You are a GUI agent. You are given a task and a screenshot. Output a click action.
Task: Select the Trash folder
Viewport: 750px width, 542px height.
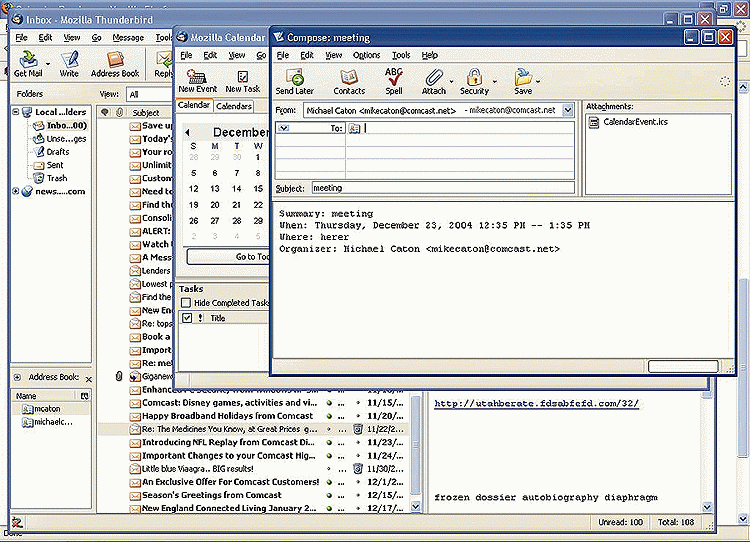tap(50, 178)
